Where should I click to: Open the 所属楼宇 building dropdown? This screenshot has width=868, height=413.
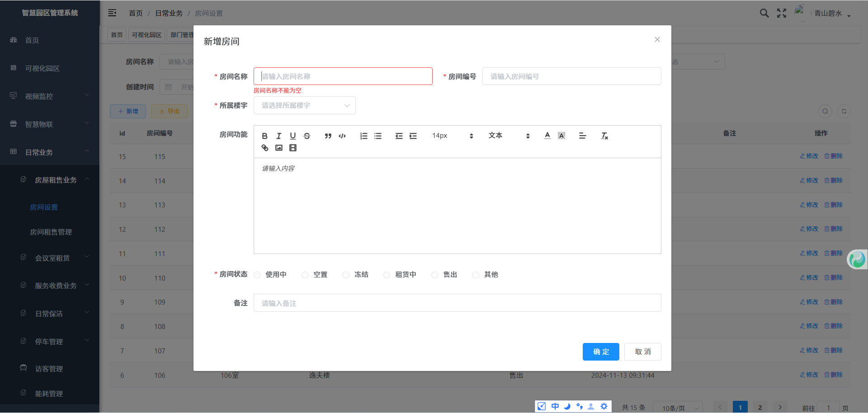(x=304, y=106)
